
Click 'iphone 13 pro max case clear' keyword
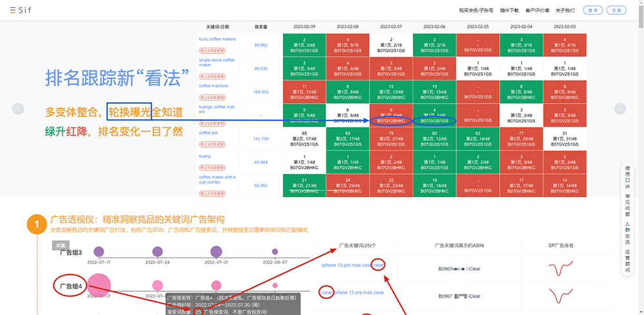353,265
